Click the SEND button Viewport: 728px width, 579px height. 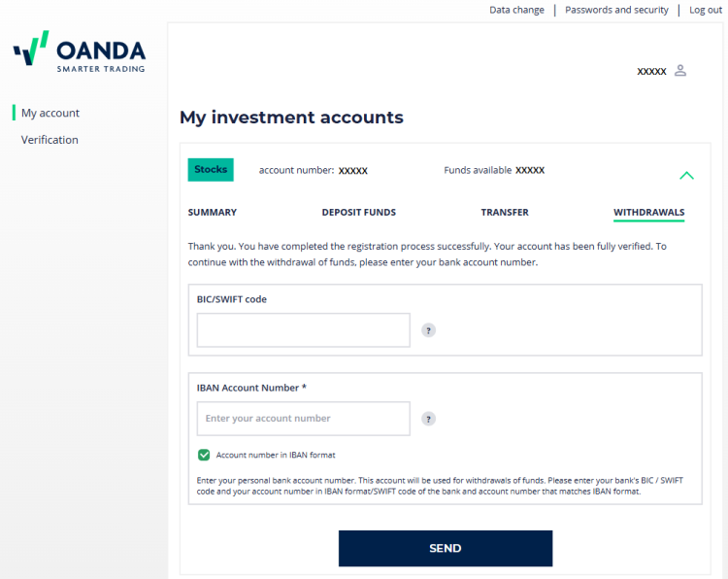point(446,548)
